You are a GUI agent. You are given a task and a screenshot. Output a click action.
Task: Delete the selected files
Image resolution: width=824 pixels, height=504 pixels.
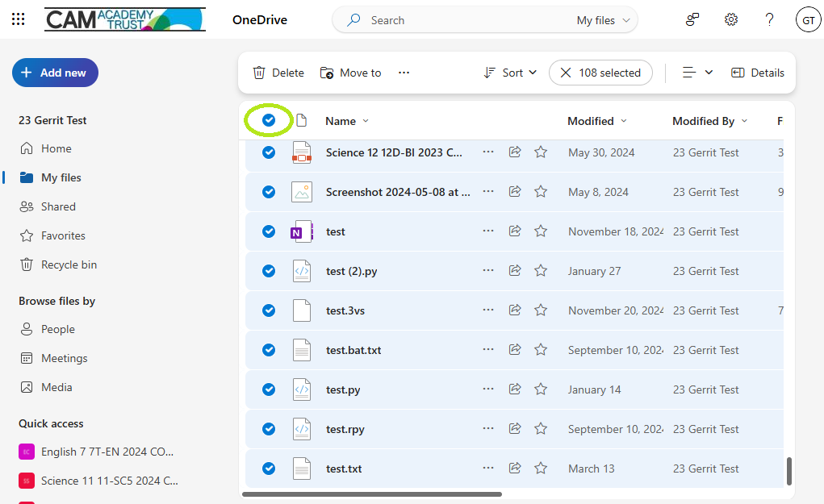point(278,73)
